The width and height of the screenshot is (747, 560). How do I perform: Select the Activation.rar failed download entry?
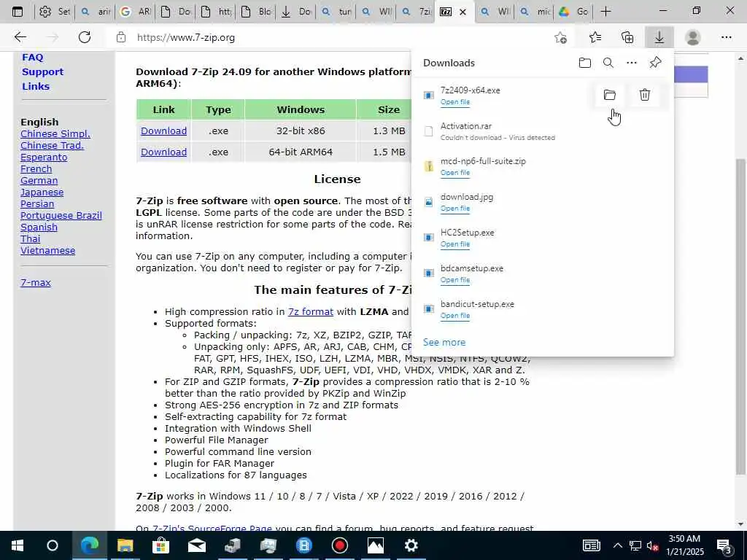pos(542,131)
